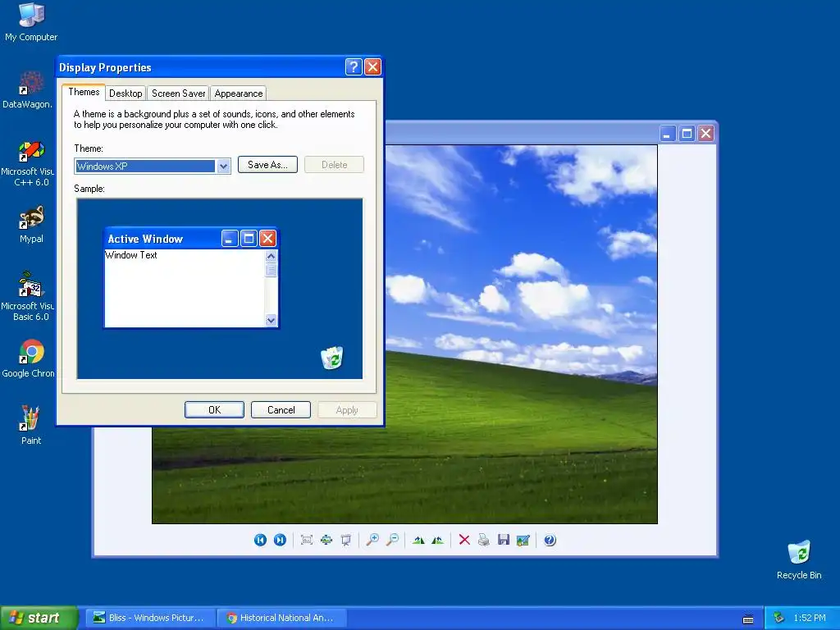Switch to the Themes tab
The image size is (840, 630).
(84, 92)
